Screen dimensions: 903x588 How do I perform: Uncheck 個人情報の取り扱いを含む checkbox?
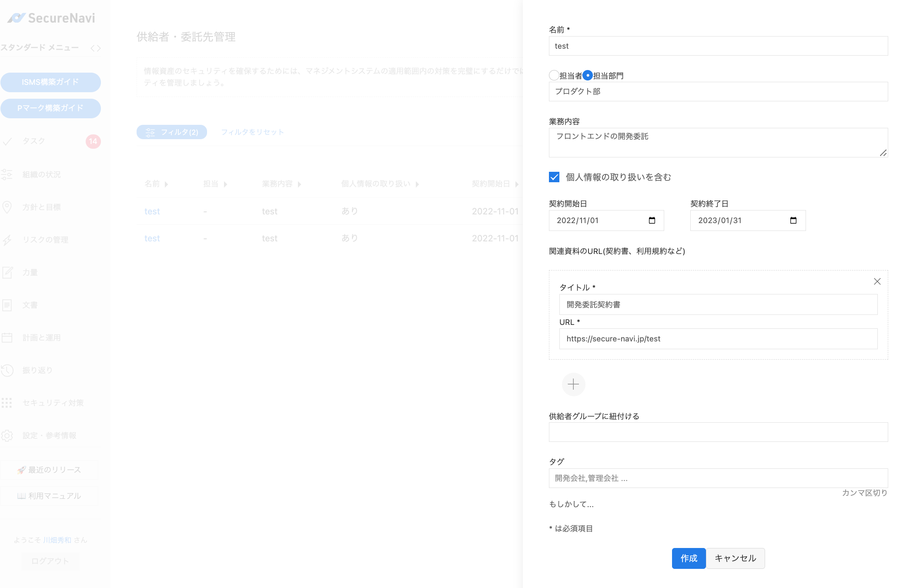(554, 177)
